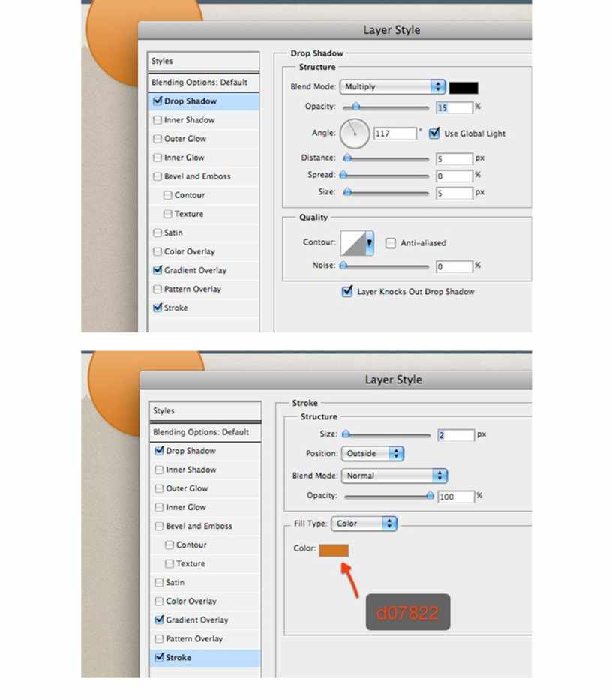Click the Stroke Opacity slider handle

tap(430, 495)
